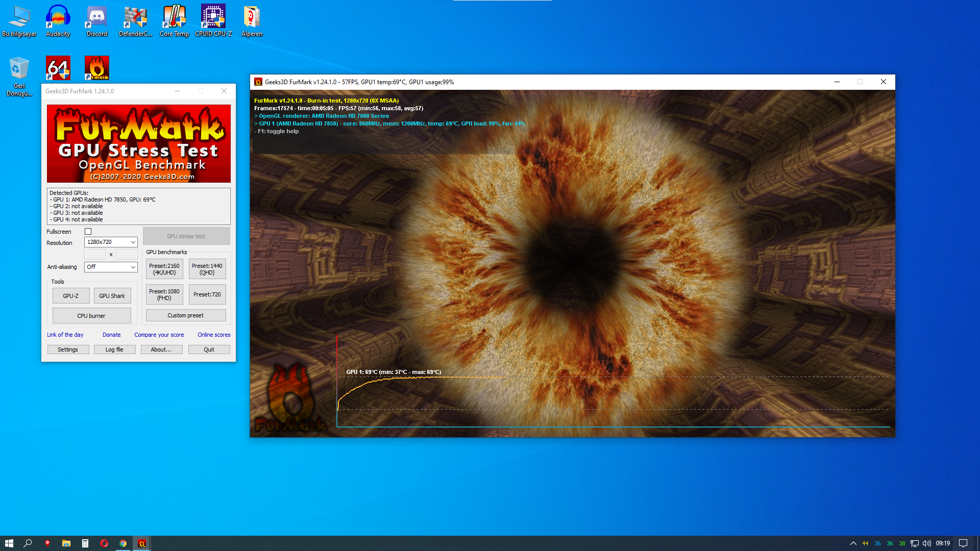Open the Discord desktop shortcut
The width and height of the screenshot is (980, 551).
click(97, 21)
